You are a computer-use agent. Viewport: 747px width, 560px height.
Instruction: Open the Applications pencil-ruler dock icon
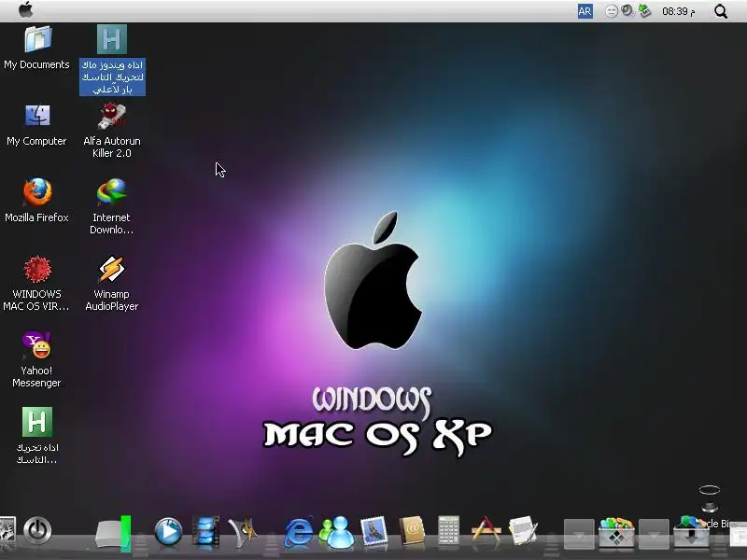pyautogui.click(x=486, y=531)
